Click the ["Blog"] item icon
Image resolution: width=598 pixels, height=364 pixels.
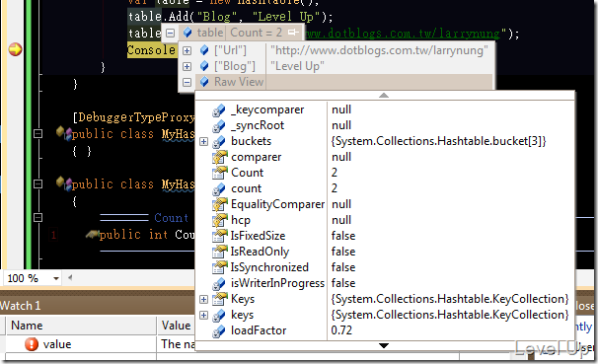pyautogui.click(x=204, y=66)
